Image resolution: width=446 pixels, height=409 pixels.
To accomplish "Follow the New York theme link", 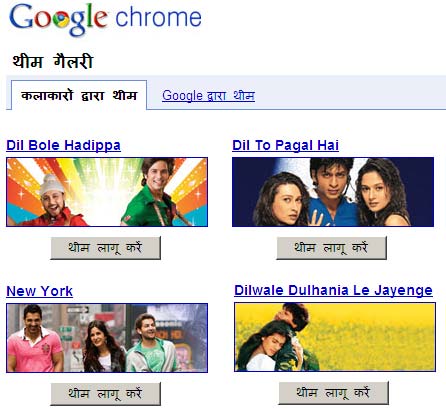I will pyautogui.click(x=39, y=291).
